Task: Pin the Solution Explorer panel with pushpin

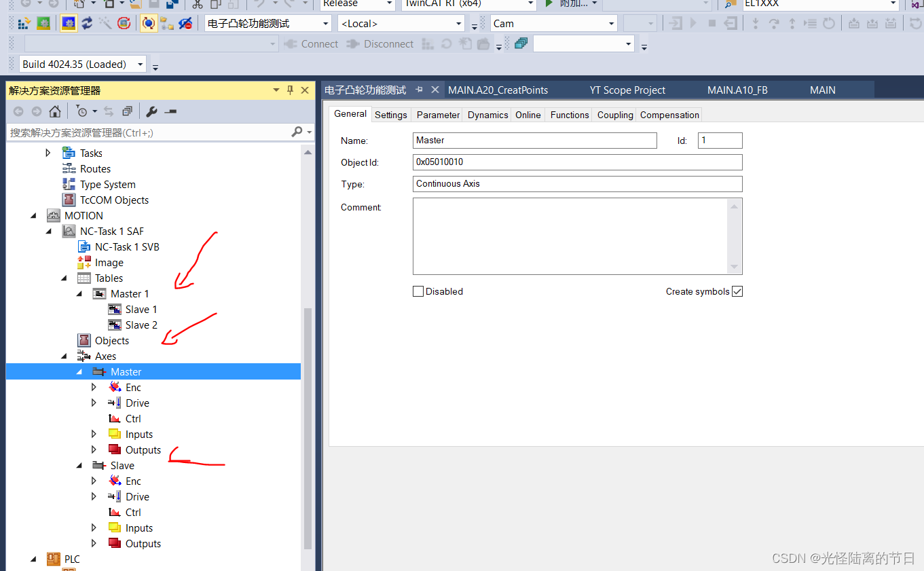Action: click(x=290, y=90)
